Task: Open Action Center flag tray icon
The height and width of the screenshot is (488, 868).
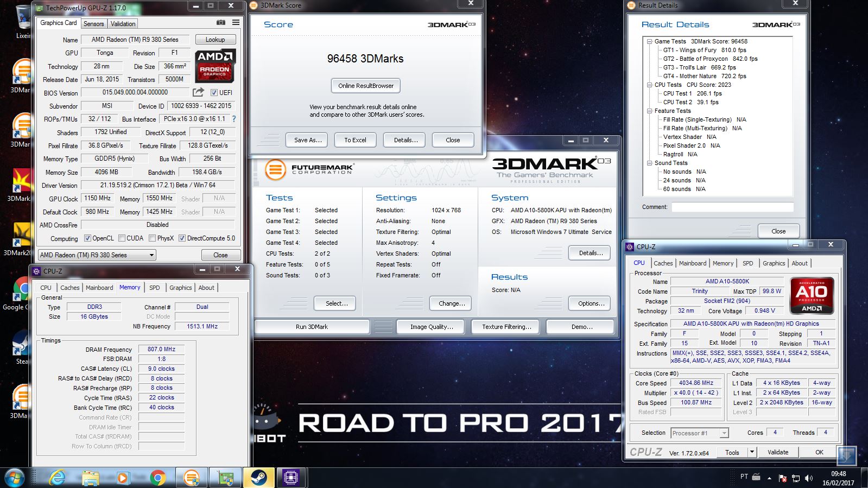Action: (783, 478)
